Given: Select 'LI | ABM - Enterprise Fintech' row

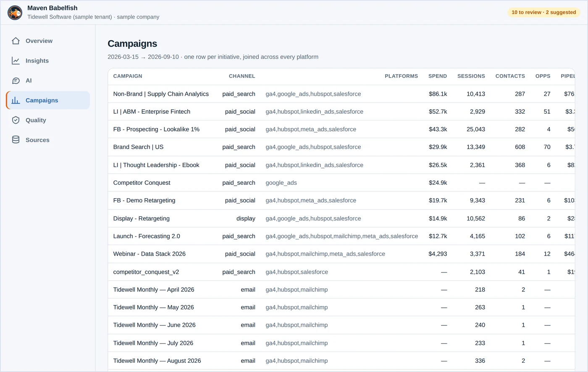Looking at the screenshot, I should click(x=341, y=112).
